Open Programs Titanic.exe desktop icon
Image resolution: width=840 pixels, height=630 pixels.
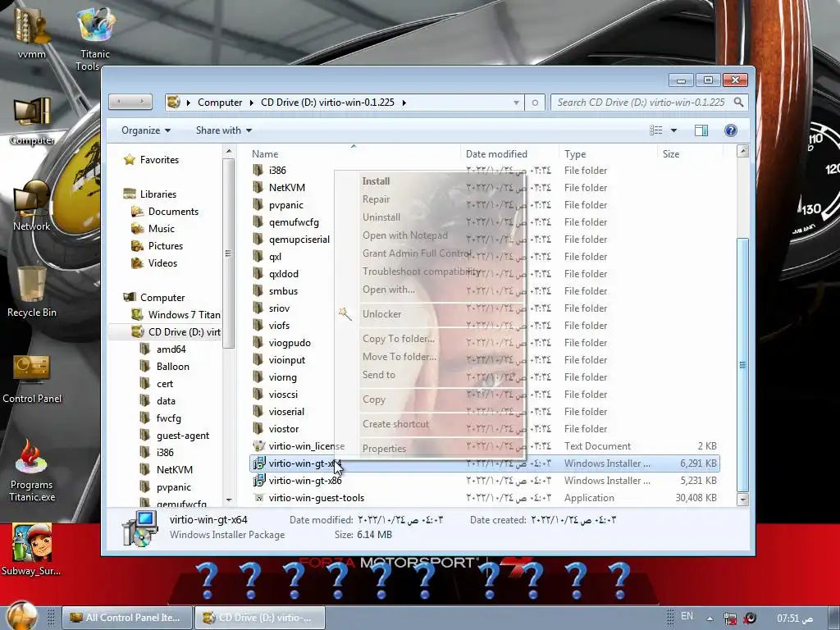coord(32,470)
